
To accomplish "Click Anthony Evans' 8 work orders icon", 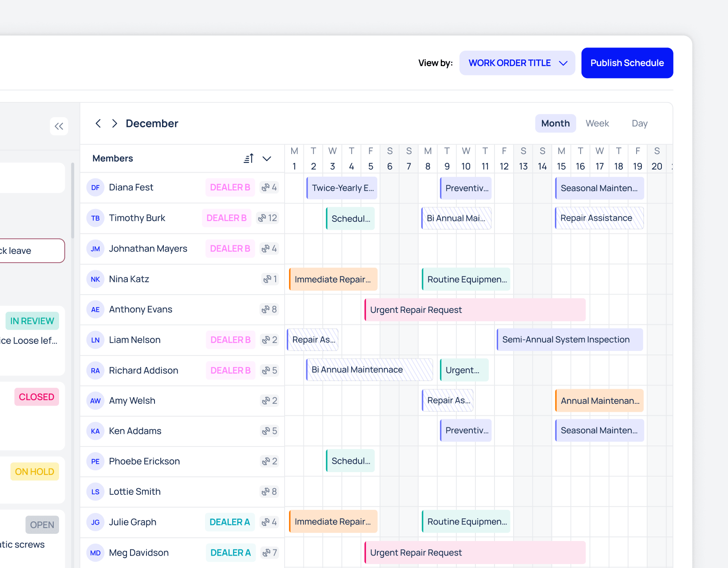I will click(x=269, y=309).
